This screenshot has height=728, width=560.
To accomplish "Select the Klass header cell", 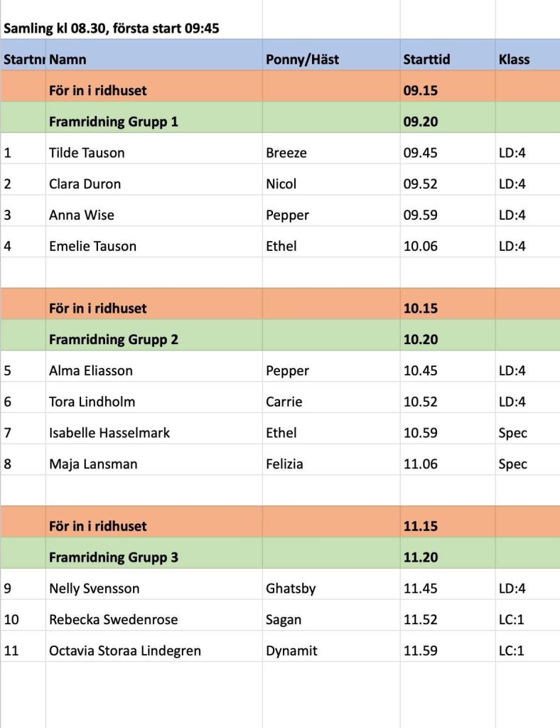I will coord(514,60).
